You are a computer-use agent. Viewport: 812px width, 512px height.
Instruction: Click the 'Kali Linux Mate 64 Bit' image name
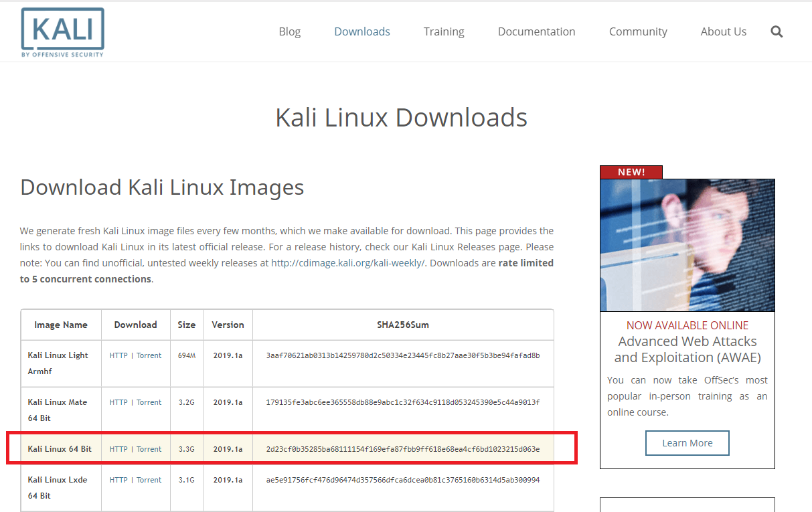click(x=58, y=410)
